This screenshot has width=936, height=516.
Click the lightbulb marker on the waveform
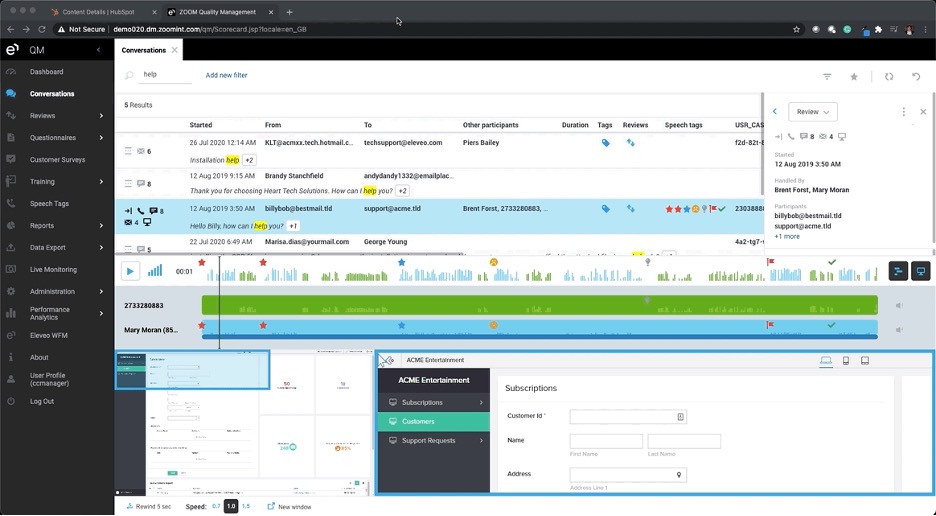[648, 262]
